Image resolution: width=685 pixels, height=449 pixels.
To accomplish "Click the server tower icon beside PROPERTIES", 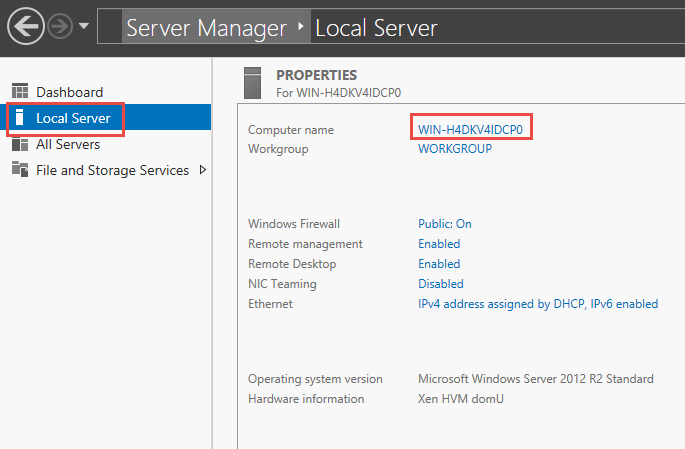I will 253,83.
